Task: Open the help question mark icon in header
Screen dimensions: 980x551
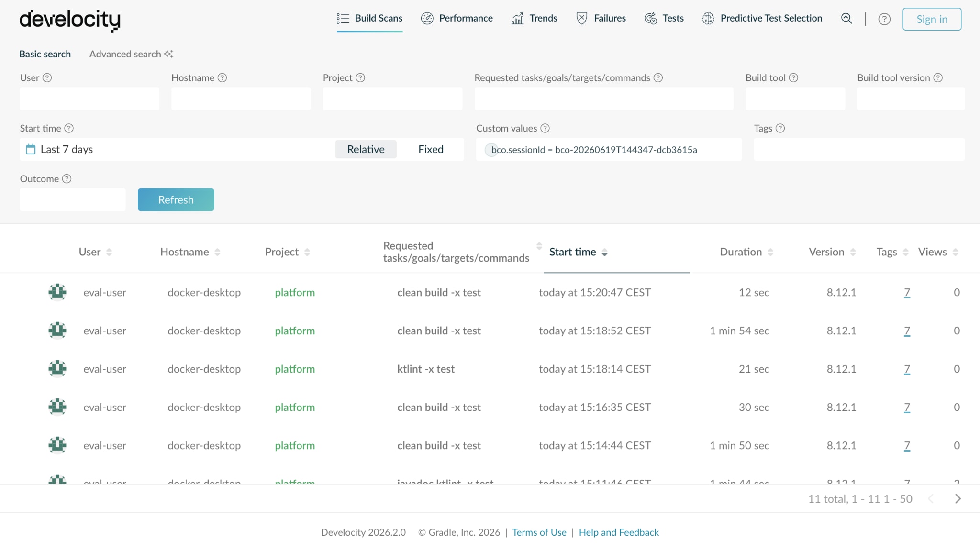Action: click(884, 19)
